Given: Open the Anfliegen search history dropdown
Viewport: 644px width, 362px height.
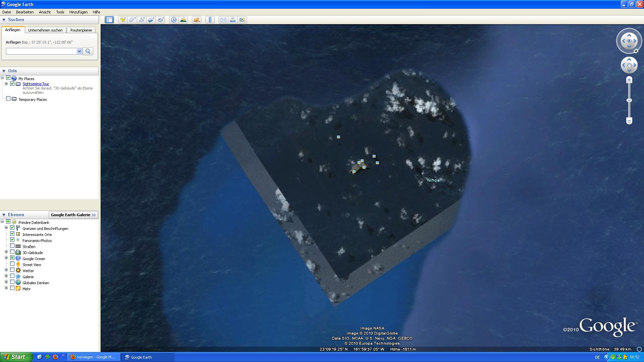Looking at the screenshot, I should click(x=79, y=51).
